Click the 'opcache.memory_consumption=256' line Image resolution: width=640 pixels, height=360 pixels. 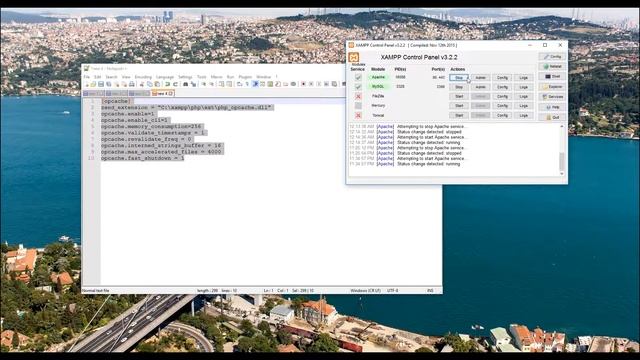[x=152, y=126]
